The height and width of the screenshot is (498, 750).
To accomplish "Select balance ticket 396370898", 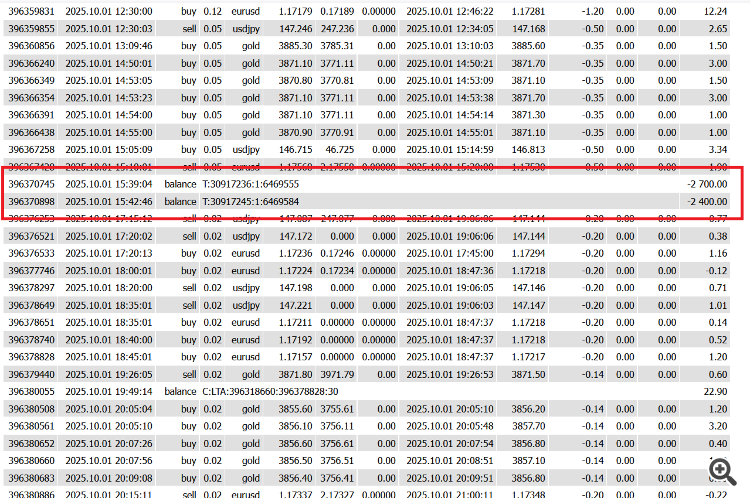I will point(32,201).
